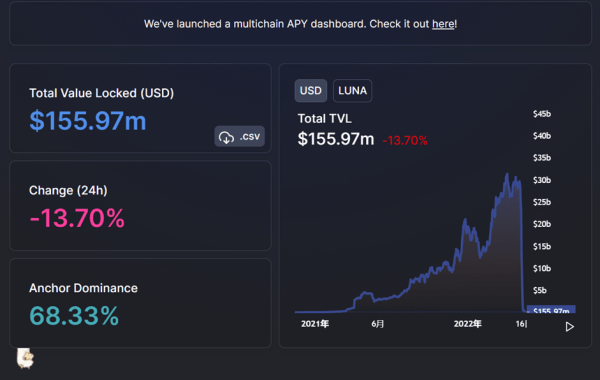Click the 2022年 label on the time axis
The height and width of the screenshot is (380, 600).
(x=468, y=324)
